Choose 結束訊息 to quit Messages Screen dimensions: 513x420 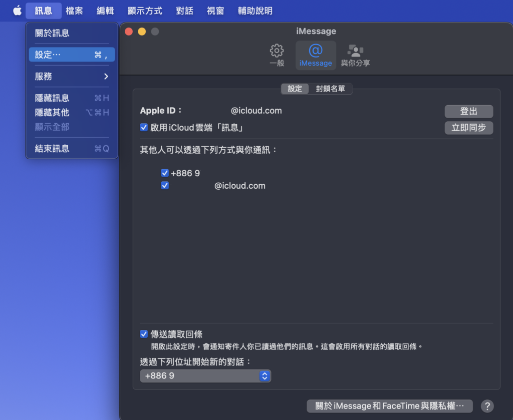tap(72, 149)
